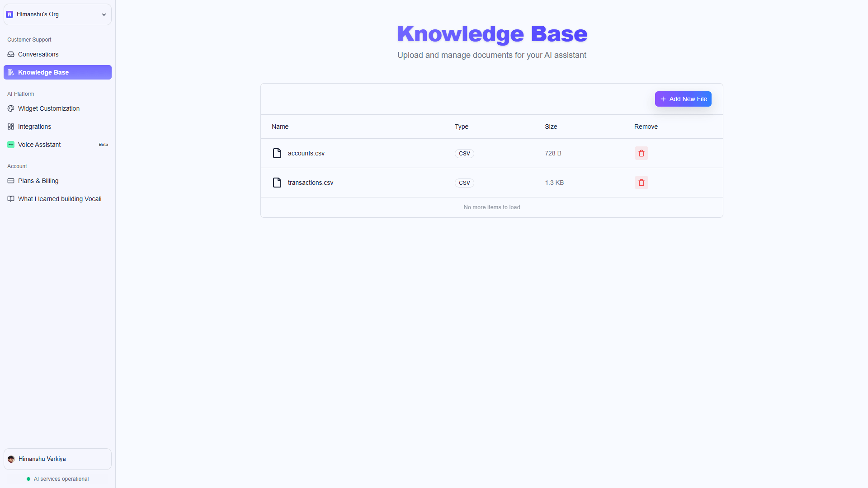Open Plans & Billing link
The height and width of the screenshot is (488, 868).
click(x=57, y=181)
